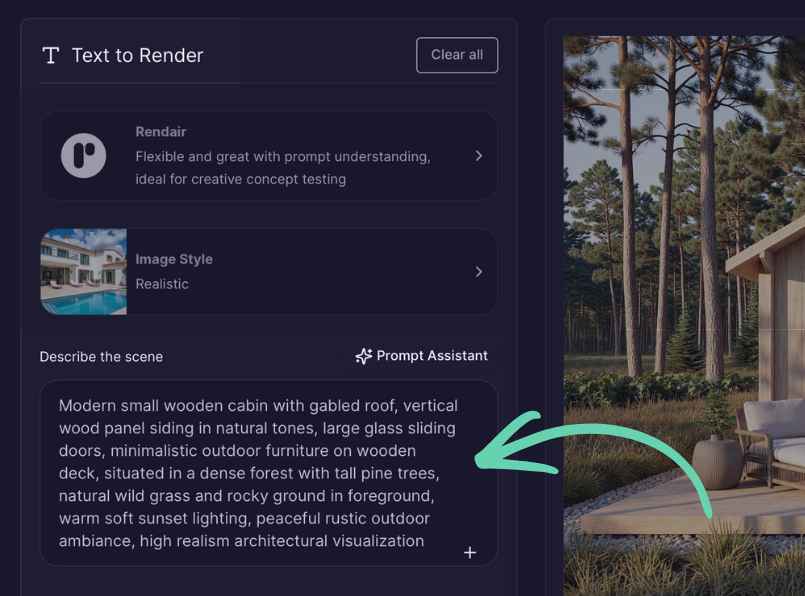The width and height of the screenshot is (805, 596).
Task: Open Prompt Assistant
Action: [421, 356]
